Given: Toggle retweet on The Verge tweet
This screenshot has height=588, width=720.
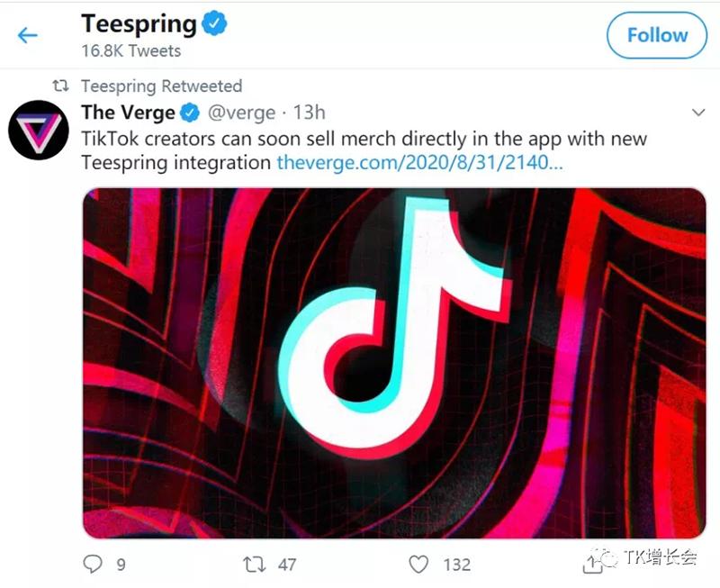Looking at the screenshot, I should 256,565.
